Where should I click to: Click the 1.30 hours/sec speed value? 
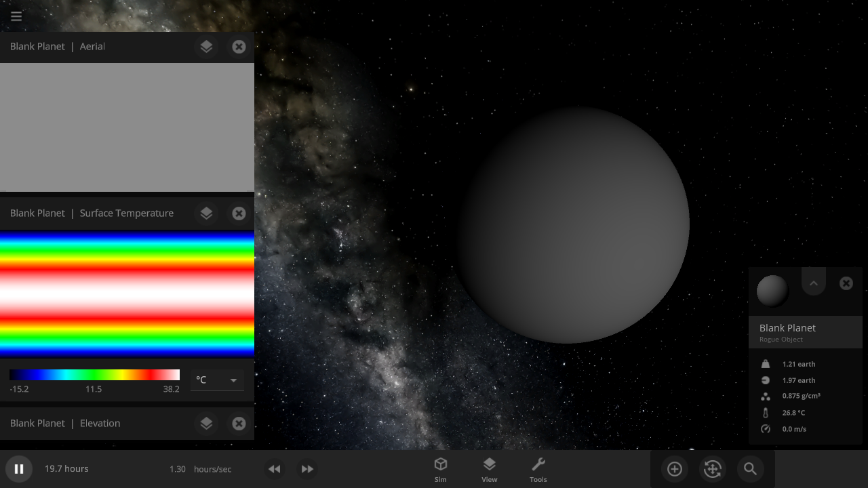click(x=200, y=469)
